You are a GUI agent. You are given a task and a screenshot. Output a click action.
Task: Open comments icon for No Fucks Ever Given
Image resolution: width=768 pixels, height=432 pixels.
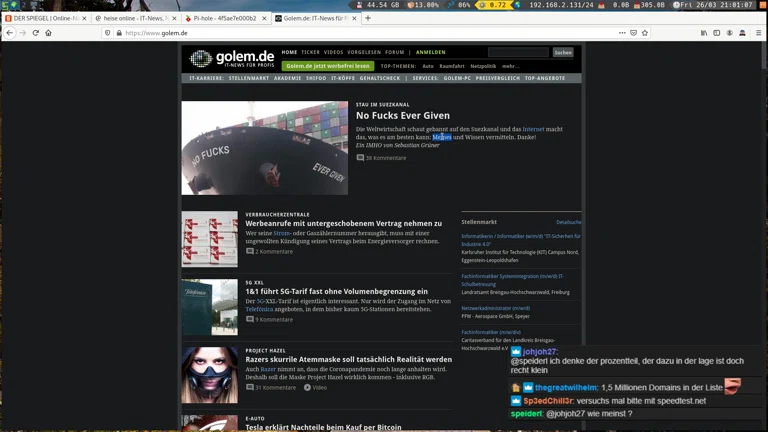pyautogui.click(x=361, y=158)
